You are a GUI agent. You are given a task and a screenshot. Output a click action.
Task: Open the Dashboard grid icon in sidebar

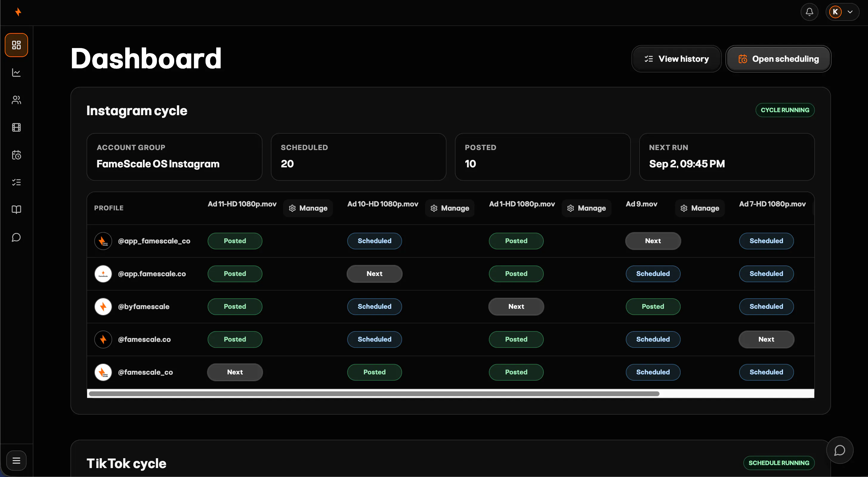16,45
